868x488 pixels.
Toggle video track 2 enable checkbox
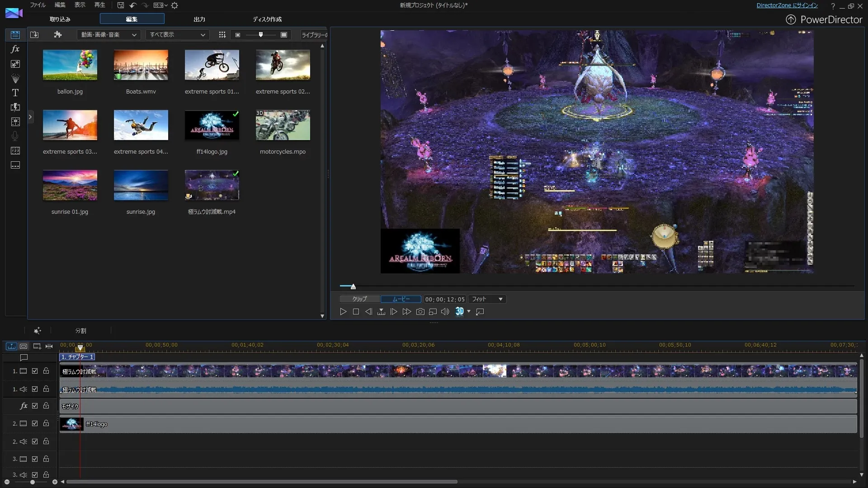35,423
